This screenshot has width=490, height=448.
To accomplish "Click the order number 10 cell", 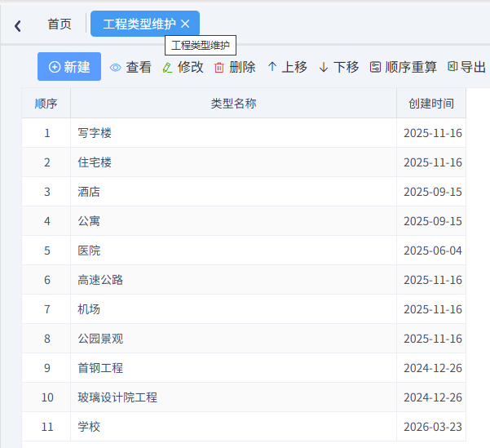I will tap(46, 397).
